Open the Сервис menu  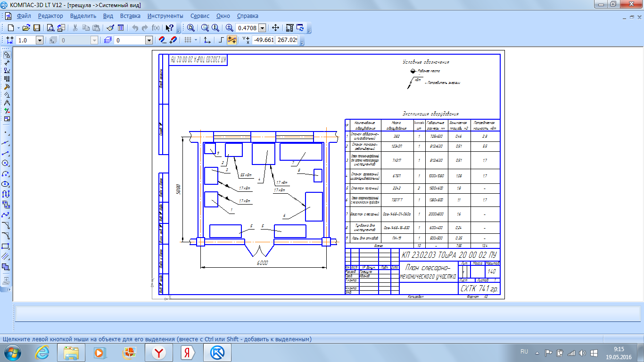(200, 16)
